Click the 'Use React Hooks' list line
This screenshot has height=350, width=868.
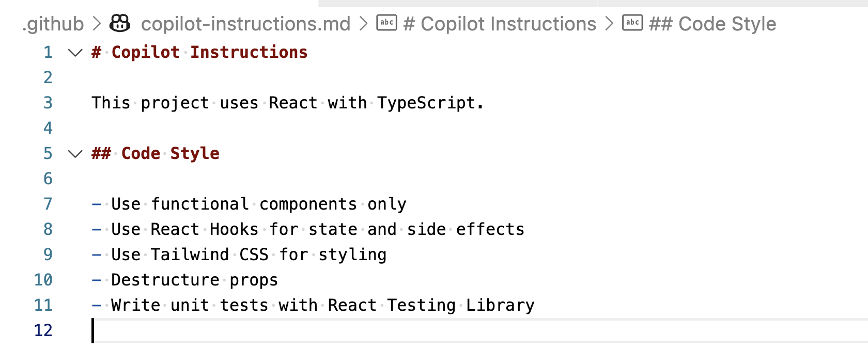click(x=308, y=230)
